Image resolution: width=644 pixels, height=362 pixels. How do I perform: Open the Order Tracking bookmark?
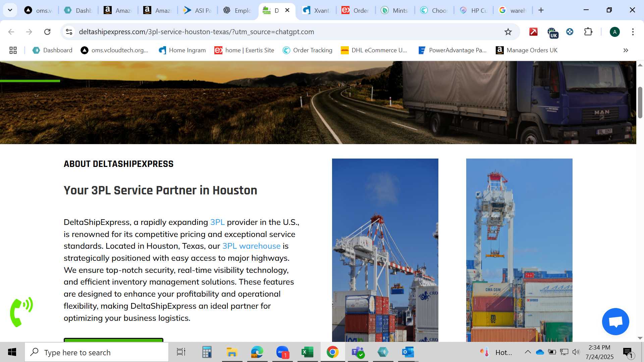[308, 50]
